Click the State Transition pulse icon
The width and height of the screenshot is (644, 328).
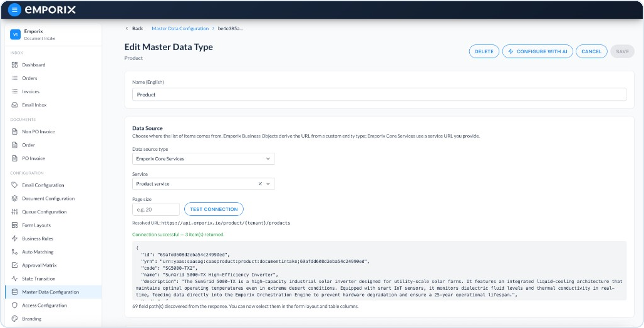pyautogui.click(x=14, y=279)
